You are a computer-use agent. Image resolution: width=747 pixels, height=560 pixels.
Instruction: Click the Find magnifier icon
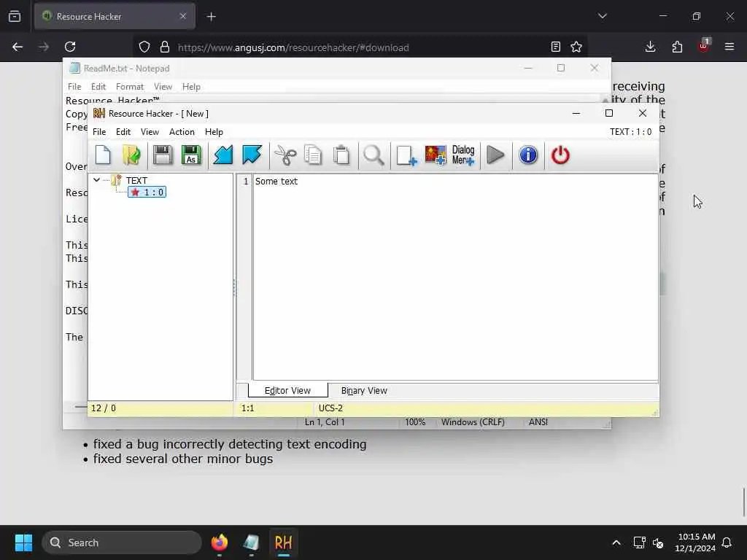(373, 155)
